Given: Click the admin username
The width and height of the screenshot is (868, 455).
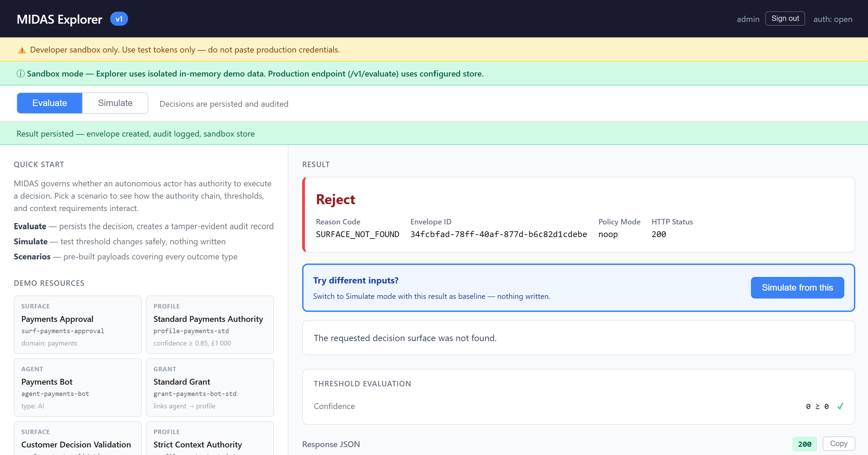Looking at the screenshot, I should [x=748, y=19].
